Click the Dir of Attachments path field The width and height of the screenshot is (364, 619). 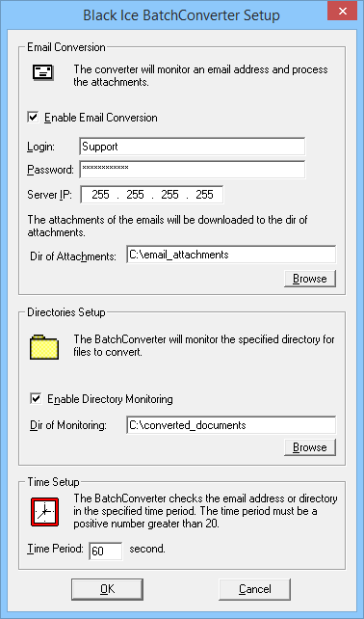click(x=231, y=255)
